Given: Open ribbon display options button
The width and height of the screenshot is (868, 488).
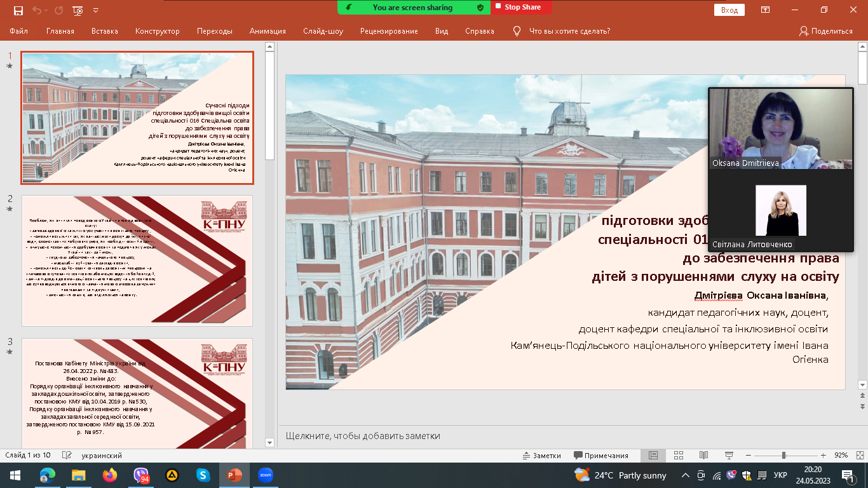Looking at the screenshot, I should pyautogui.click(x=766, y=10).
